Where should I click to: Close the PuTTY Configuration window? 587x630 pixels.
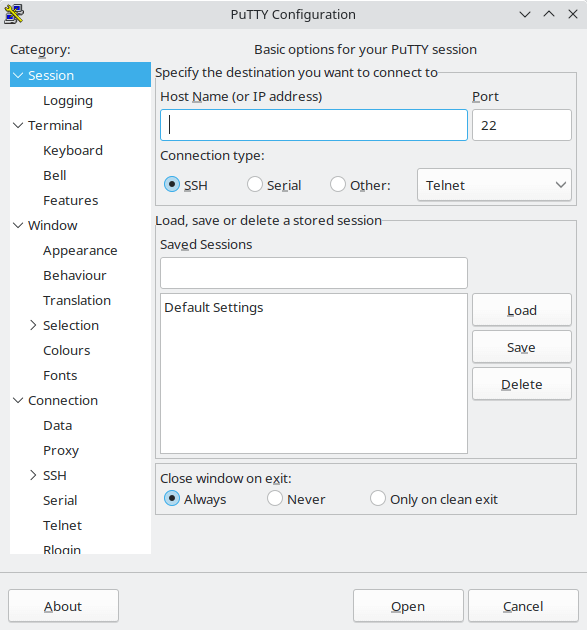[573, 14]
